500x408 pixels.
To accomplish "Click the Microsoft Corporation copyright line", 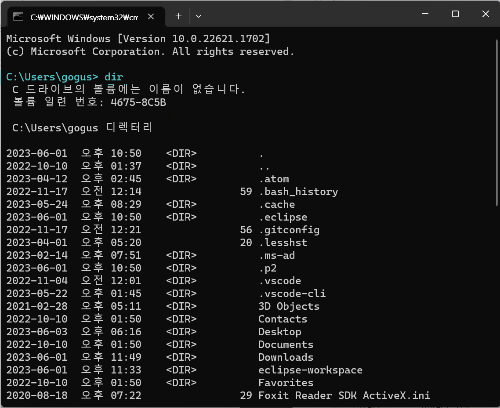I will tap(150, 52).
